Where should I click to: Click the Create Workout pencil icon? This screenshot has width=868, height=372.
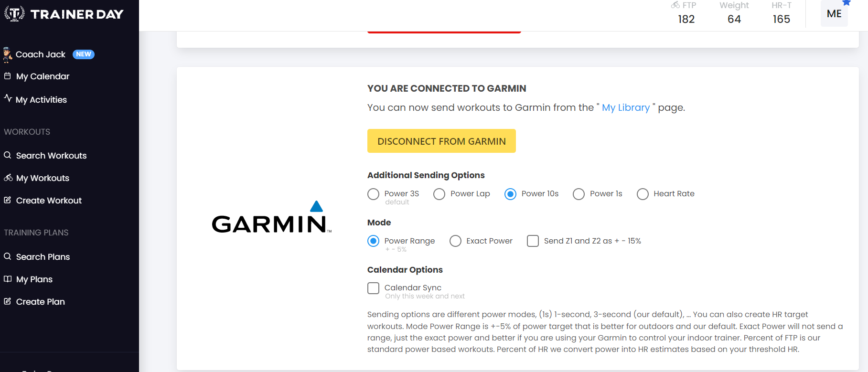(8, 200)
